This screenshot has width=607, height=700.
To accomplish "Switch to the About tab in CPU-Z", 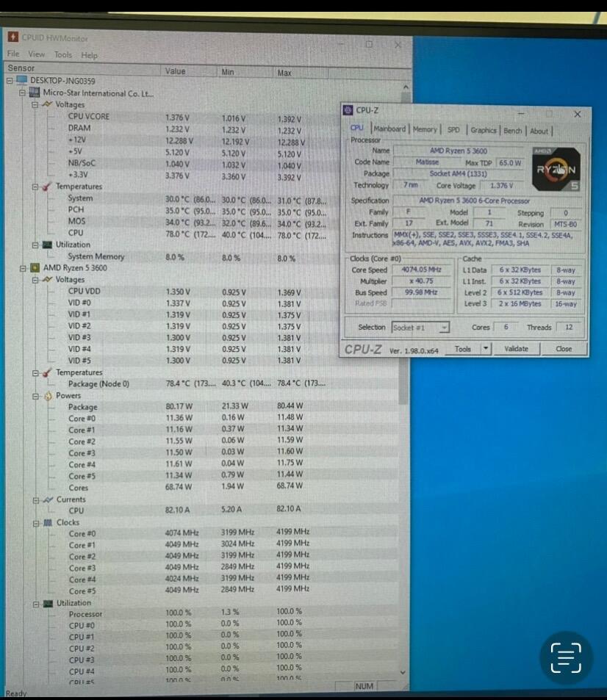I will tap(539, 131).
